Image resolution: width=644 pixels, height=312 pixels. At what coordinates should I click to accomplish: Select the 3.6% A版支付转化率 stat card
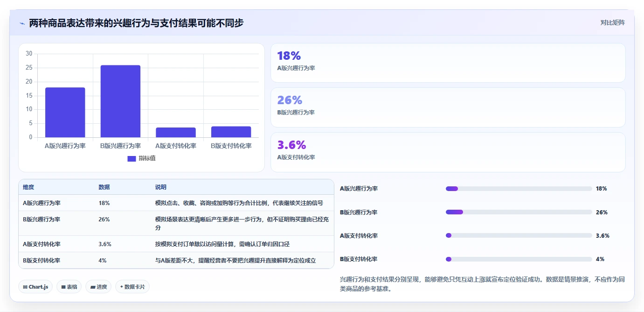pyautogui.click(x=448, y=152)
